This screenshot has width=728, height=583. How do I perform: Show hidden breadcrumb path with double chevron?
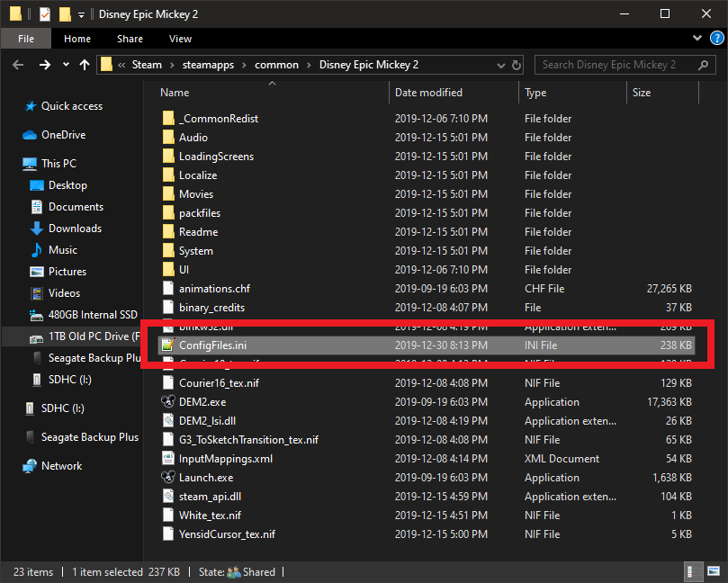(x=121, y=65)
